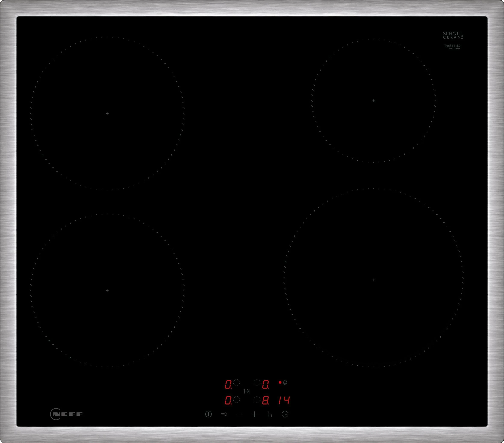Click the NEFF brand logo

66,414
